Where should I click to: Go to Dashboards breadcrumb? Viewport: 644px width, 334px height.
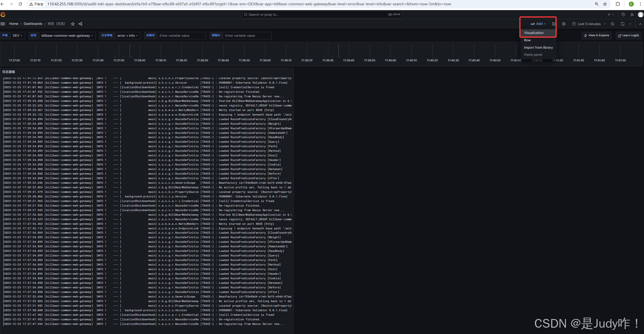pos(33,24)
